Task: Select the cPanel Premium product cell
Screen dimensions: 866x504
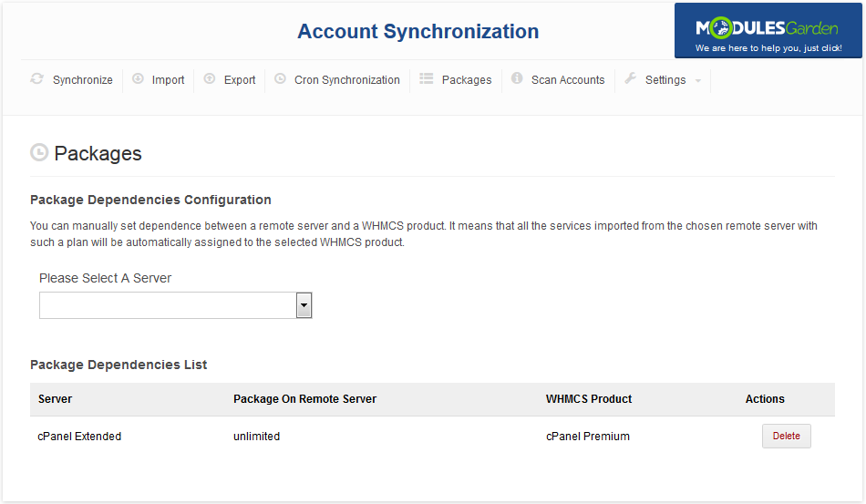Action: point(588,436)
